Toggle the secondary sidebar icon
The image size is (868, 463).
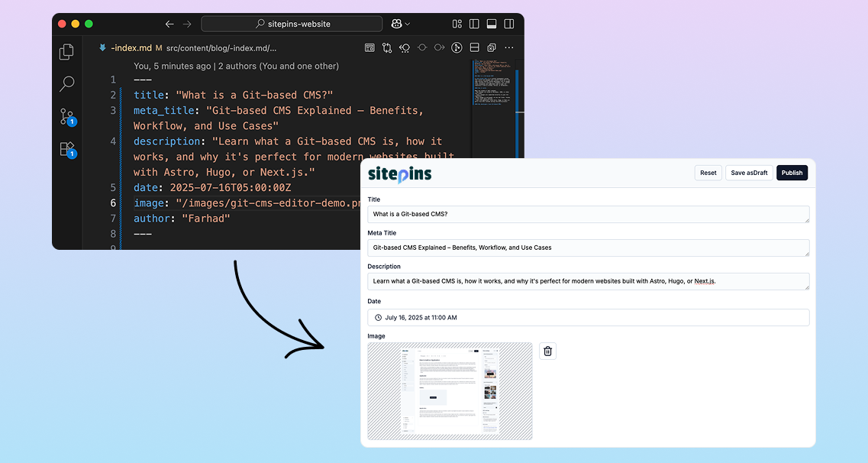point(508,24)
